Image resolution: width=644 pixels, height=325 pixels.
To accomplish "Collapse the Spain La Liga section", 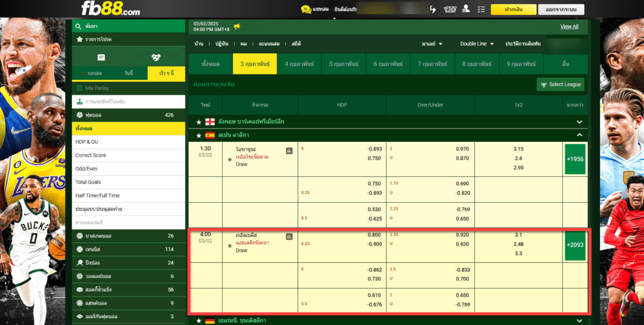I will point(579,135).
